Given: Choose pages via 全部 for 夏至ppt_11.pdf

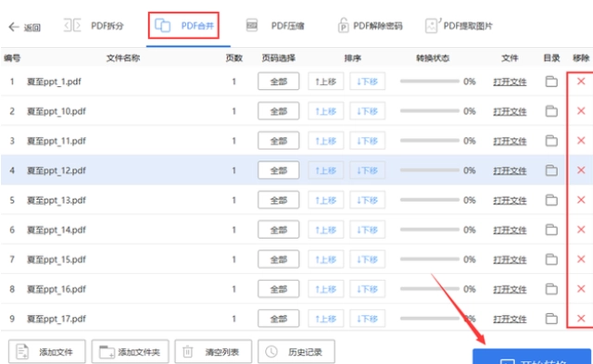Looking at the screenshot, I should point(278,141).
